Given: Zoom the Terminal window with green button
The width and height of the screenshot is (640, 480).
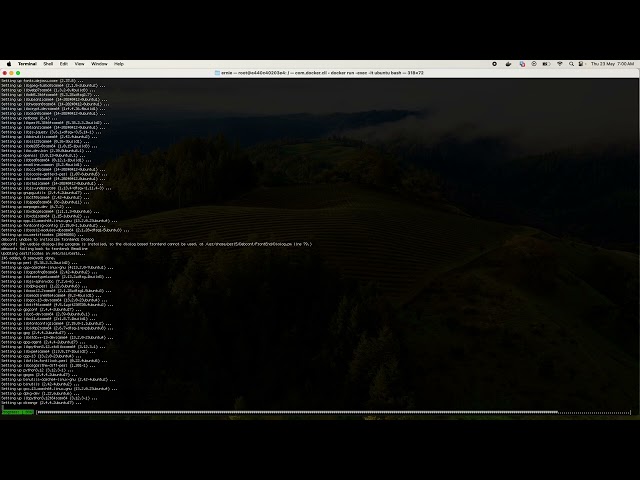Looking at the screenshot, I should pyautogui.click(x=18, y=73).
